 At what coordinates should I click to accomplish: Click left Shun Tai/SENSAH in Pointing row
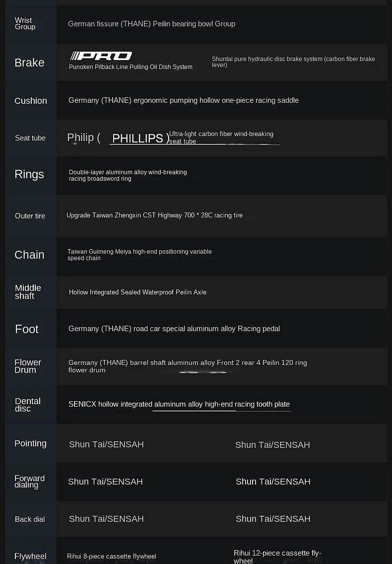coord(106,445)
